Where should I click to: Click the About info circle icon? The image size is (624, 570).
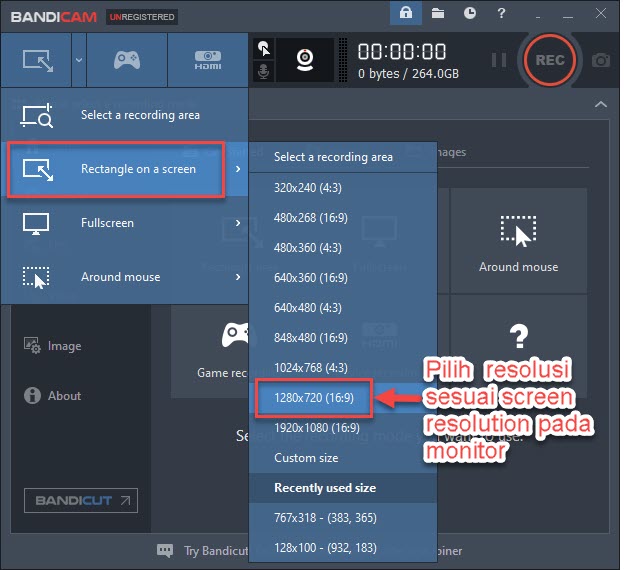click(32, 395)
